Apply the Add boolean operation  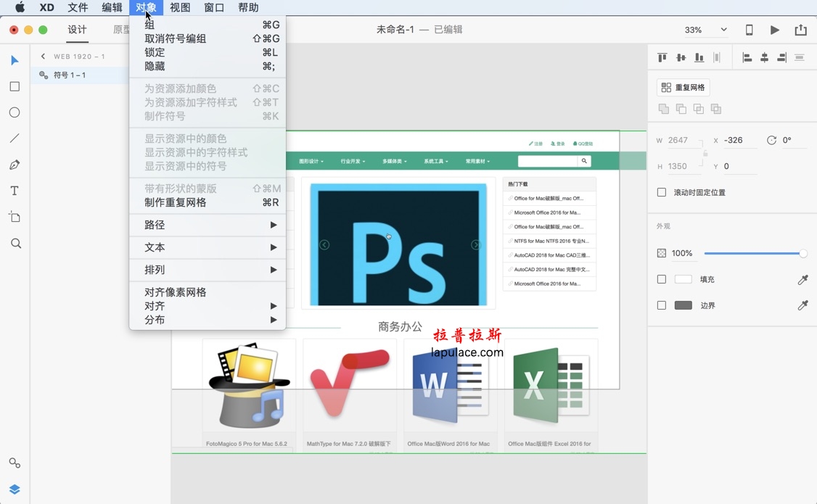663,108
